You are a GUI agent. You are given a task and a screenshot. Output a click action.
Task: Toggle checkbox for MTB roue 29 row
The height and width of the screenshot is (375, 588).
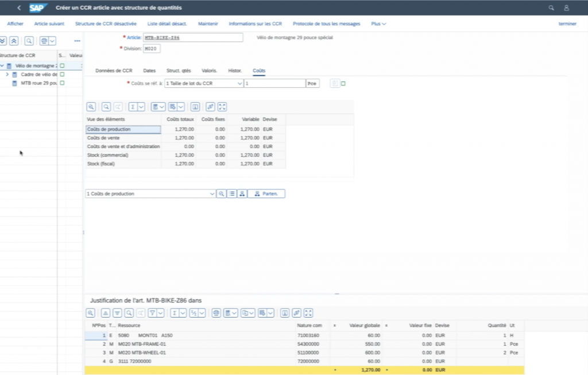(x=62, y=83)
